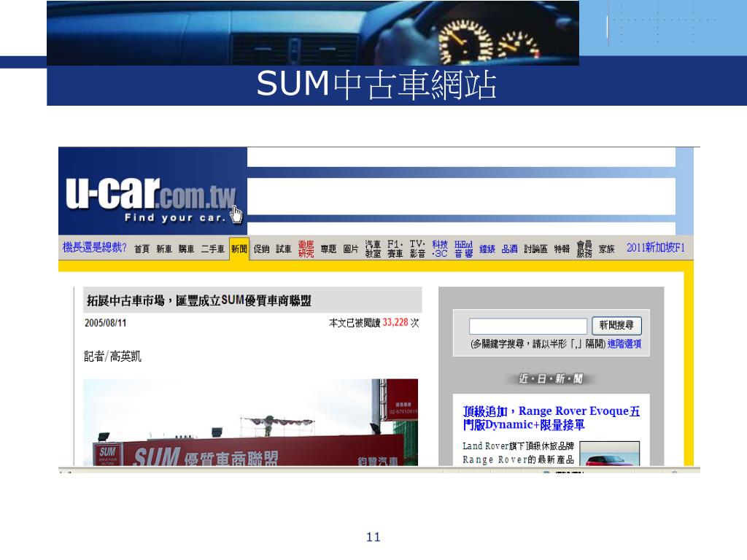Open the red 徹底研究 navigation item
Screen dimensions: 747x560
[x=306, y=249]
